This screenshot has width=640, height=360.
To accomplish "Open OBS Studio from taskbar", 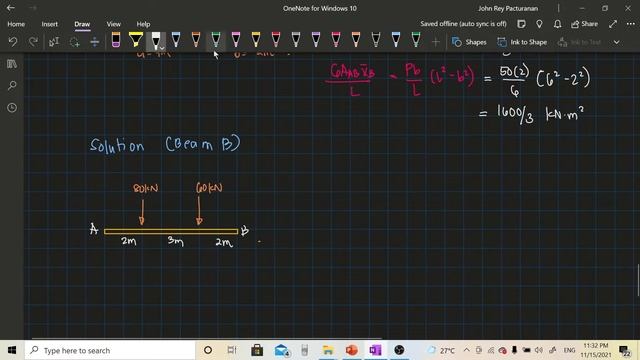I will (x=399, y=350).
